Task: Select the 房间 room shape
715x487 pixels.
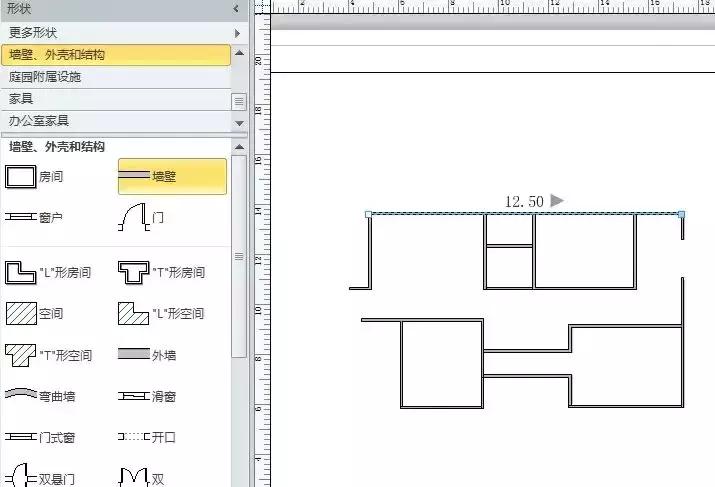Action: tap(34, 177)
